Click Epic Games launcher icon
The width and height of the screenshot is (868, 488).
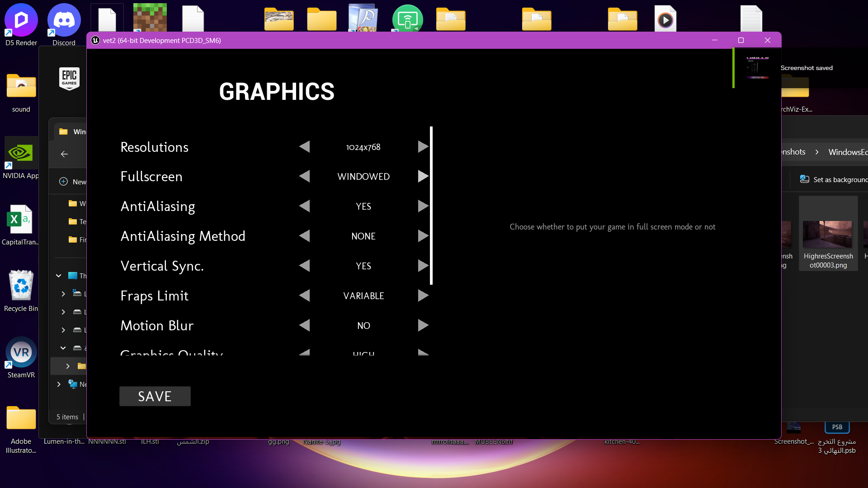click(69, 79)
